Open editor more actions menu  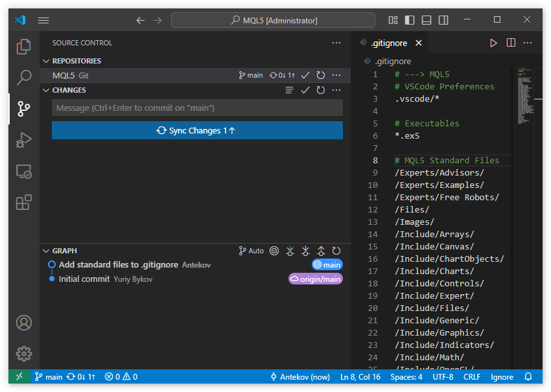click(528, 43)
